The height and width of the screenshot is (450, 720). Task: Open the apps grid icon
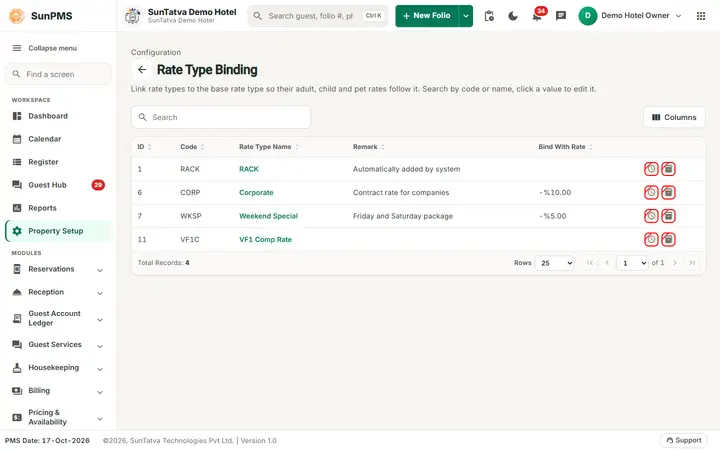coord(701,16)
